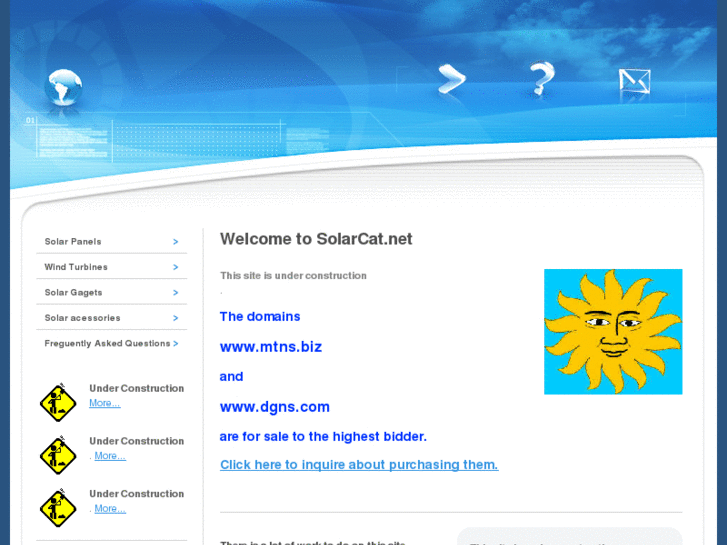727x545 pixels.
Task: Click the envelope contact icon
Action: click(x=635, y=81)
